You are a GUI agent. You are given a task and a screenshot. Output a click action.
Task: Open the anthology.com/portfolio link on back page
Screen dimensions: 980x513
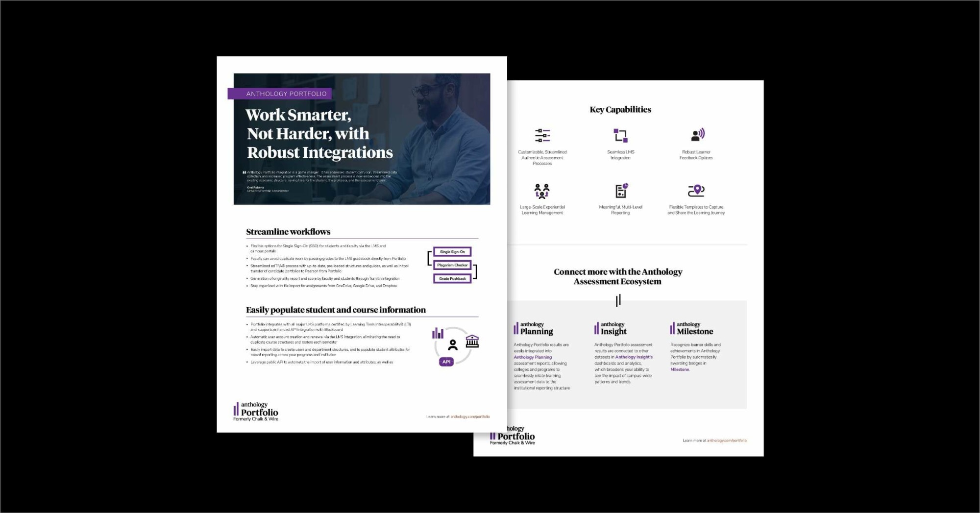[x=727, y=440]
